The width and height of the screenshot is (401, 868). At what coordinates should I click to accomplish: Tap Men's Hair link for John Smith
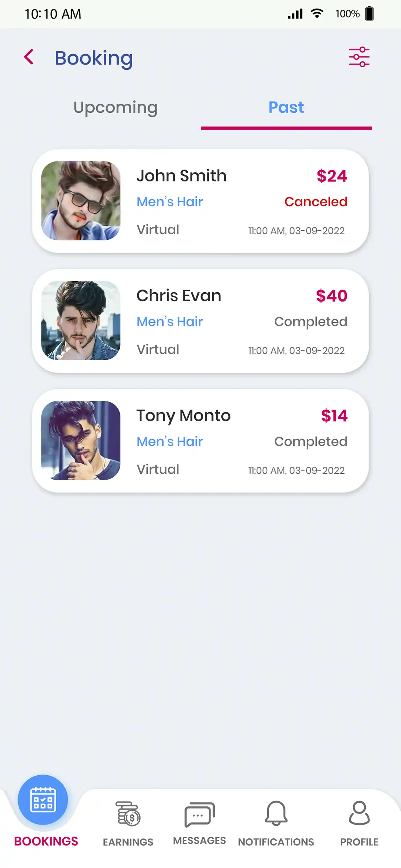click(x=170, y=202)
